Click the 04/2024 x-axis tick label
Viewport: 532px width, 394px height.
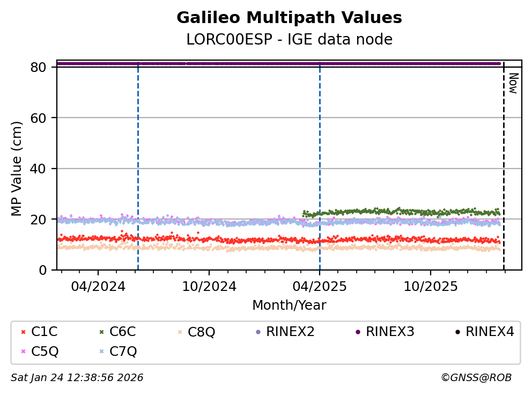98,286
